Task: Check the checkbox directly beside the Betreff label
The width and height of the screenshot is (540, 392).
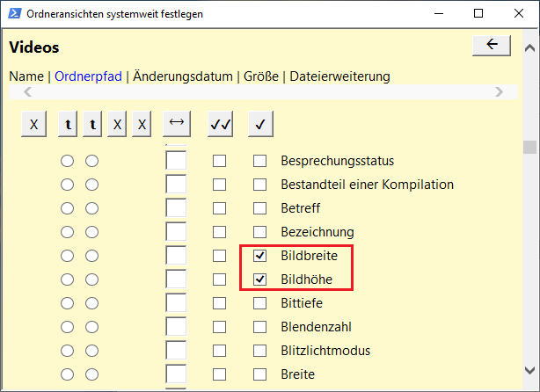Action: click(x=259, y=208)
